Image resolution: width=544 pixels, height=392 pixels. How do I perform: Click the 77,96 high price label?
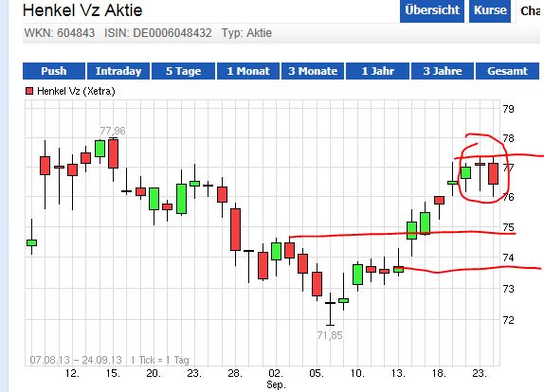point(113,131)
